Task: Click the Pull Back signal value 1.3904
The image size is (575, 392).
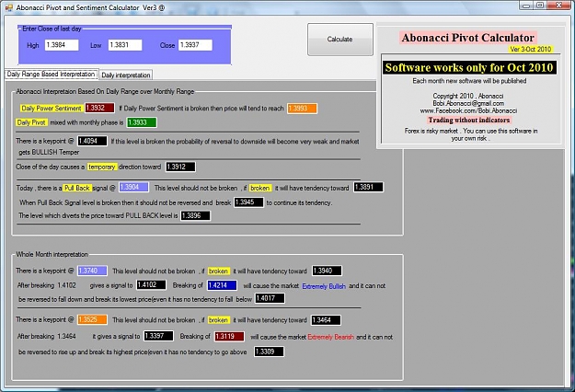Action: (133, 188)
